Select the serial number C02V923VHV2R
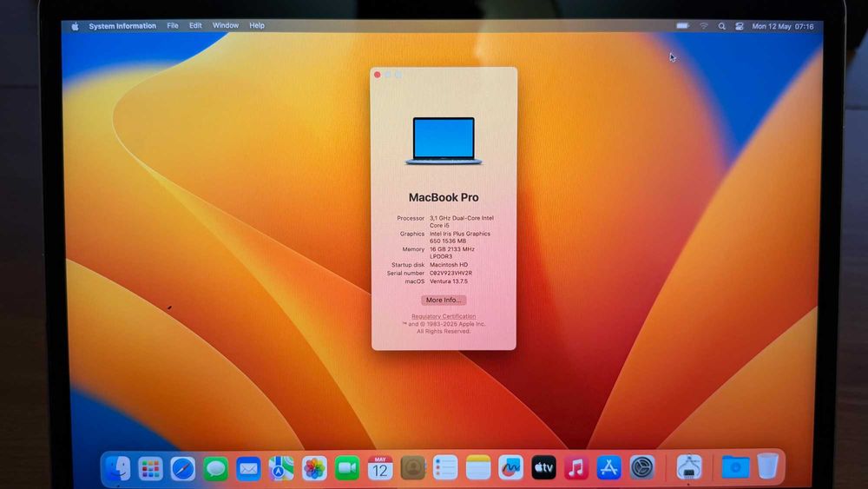 click(x=450, y=273)
